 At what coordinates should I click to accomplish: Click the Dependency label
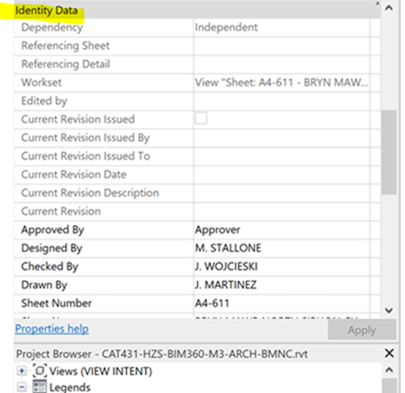pyautogui.click(x=52, y=27)
